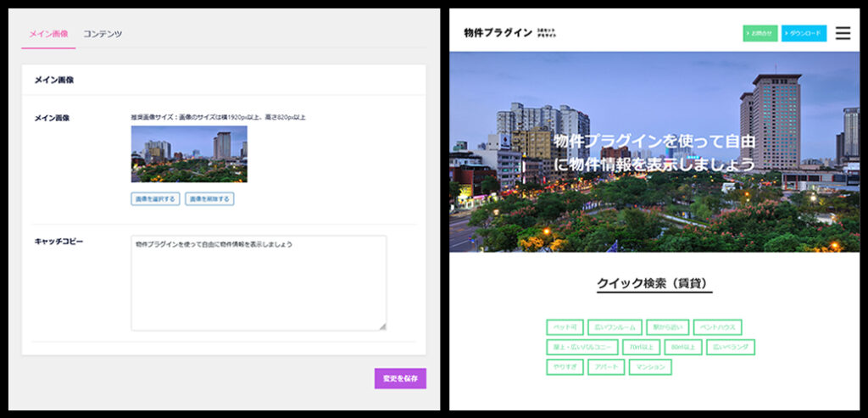868x418 pixels.
Task: Click the 物件プラグイン site logo
Action: [498, 33]
